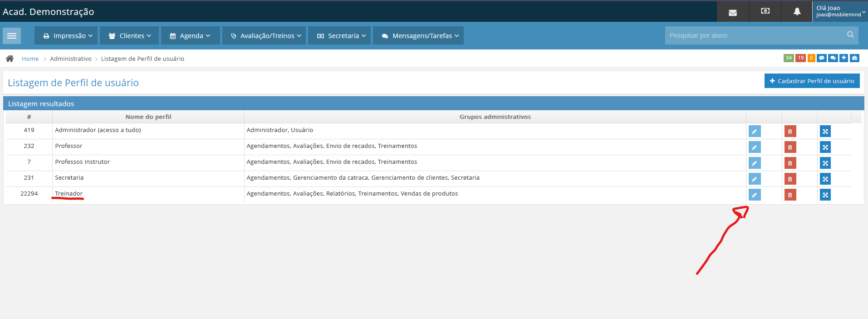The width and height of the screenshot is (868, 319).
Task: Click the pencil edit icon for Treinador
Action: click(754, 195)
